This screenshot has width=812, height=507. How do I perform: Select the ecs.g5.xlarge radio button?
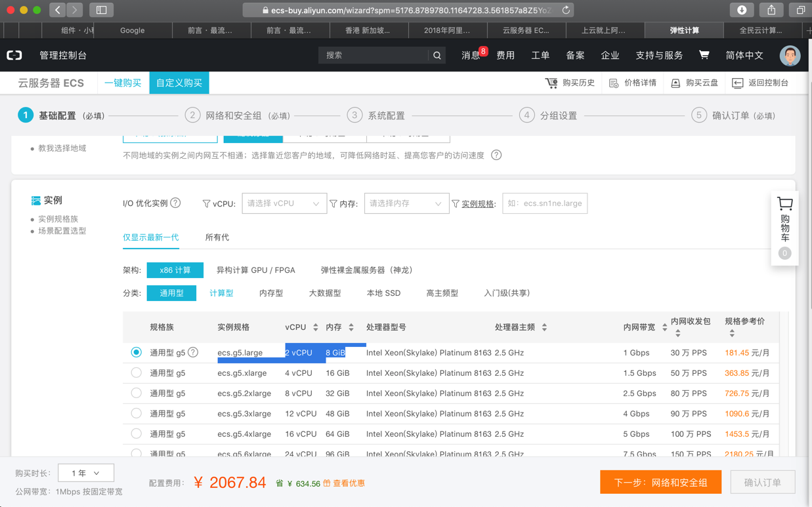tap(136, 373)
